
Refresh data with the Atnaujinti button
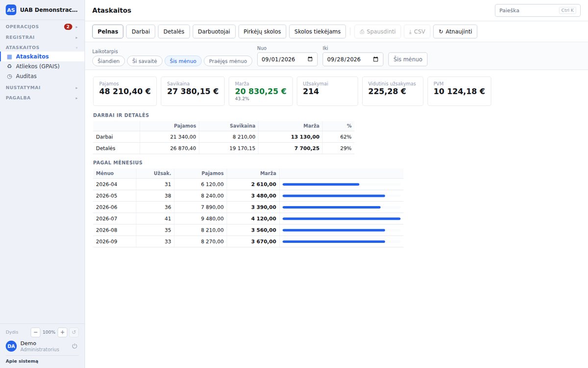(455, 31)
